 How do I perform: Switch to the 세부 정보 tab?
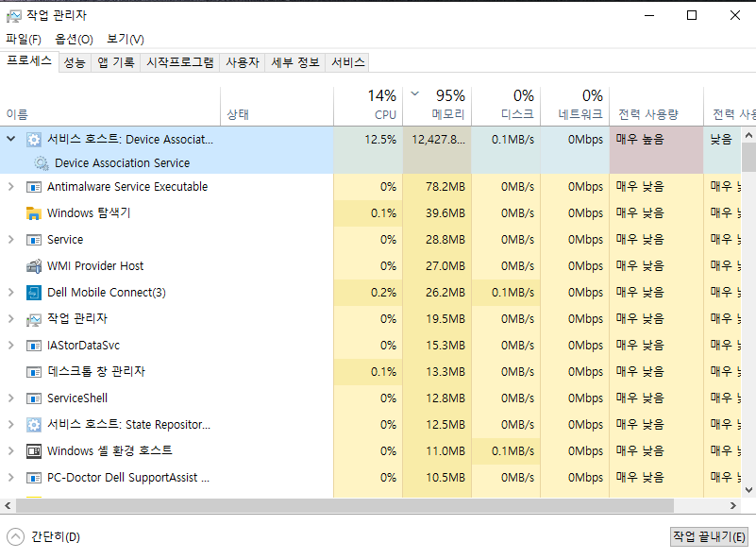tap(295, 62)
